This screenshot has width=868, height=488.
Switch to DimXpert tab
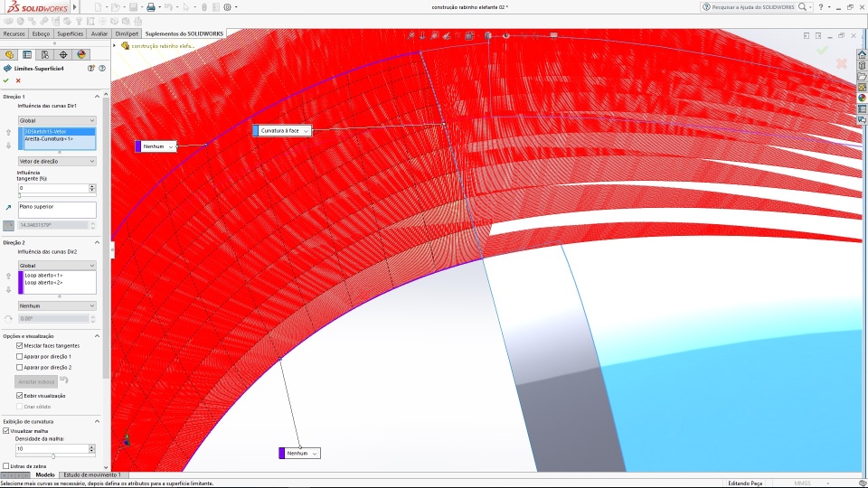click(127, 33)
